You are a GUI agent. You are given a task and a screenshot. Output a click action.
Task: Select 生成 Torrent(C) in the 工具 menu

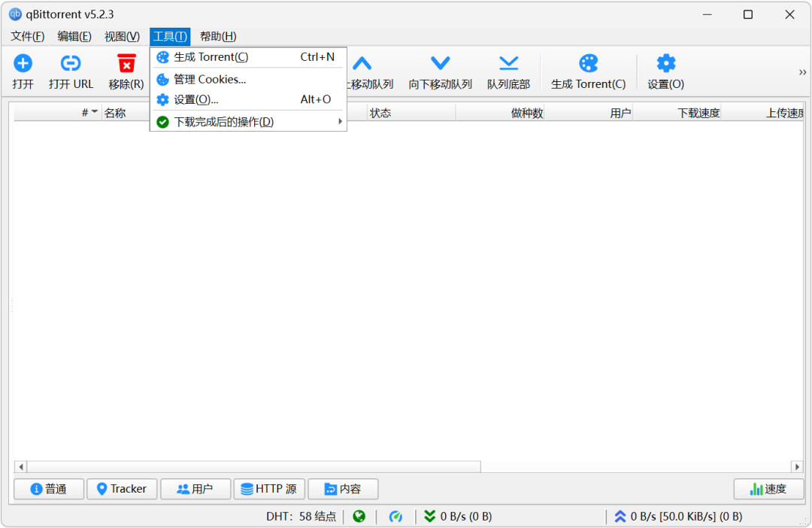coord(249,57)
